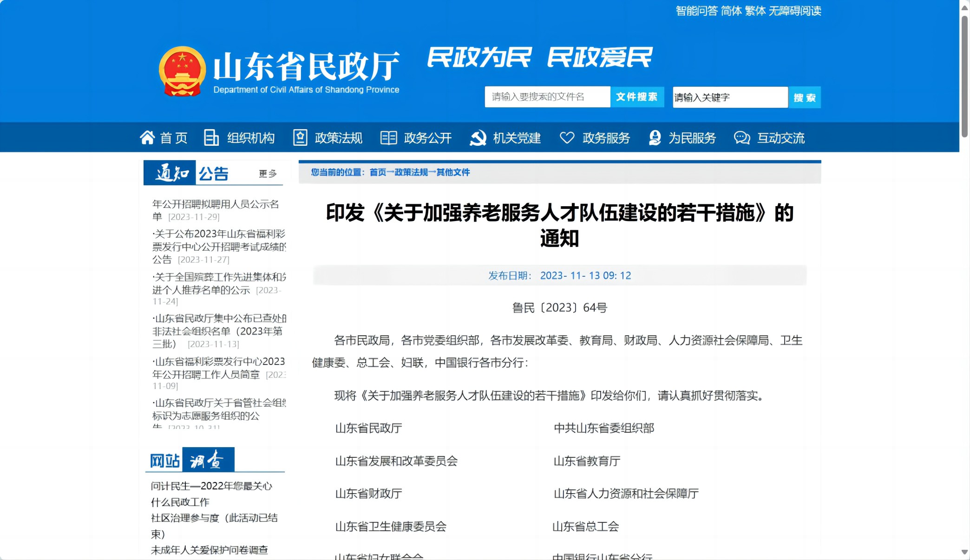Switch to 繁体 traditional Chinese version
Image resolution: width=970 pixels, height=560 pixels.
[755, 11]
